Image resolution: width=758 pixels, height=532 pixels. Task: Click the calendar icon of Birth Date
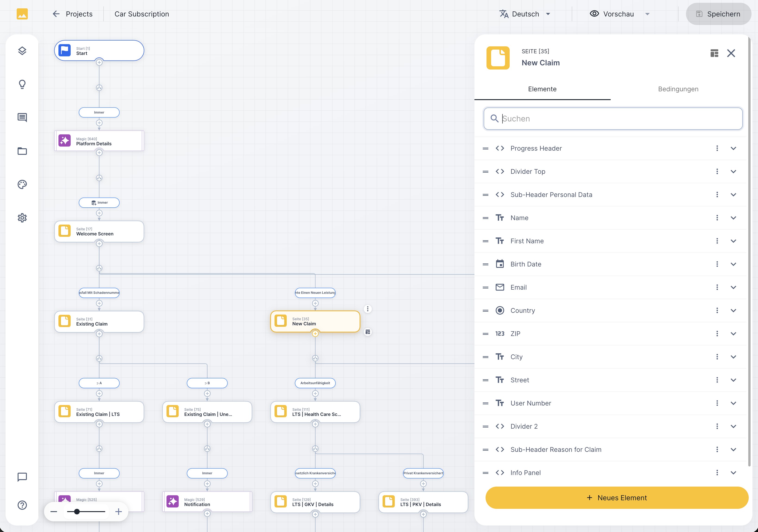tap(500, 264)
